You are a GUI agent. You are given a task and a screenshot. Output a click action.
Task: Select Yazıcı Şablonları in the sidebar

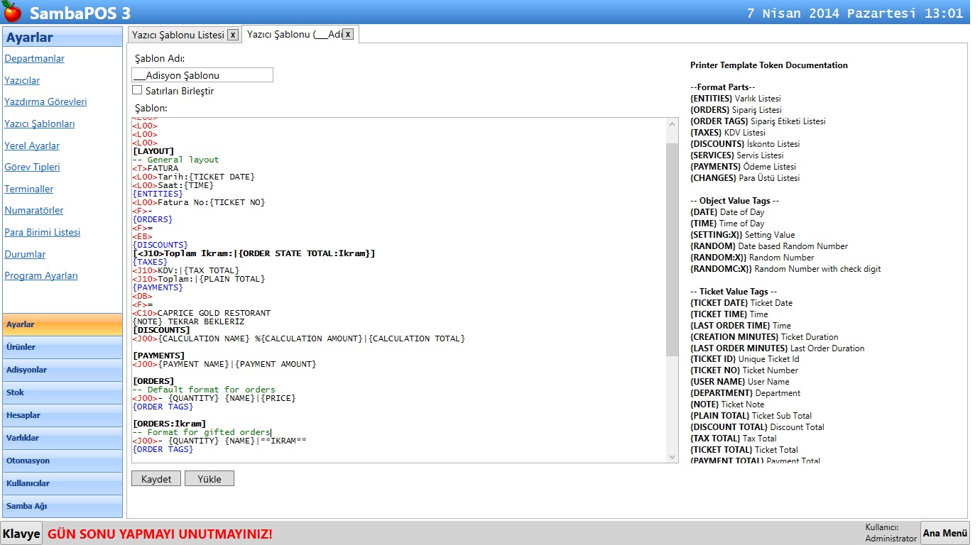point(40,124)
